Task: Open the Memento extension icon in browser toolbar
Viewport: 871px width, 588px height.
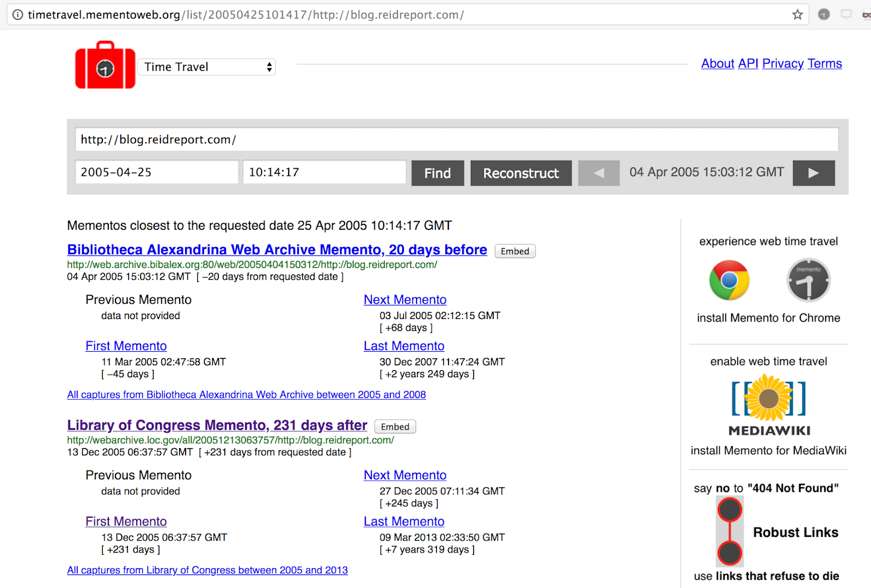Action: [x=824, y=15]
